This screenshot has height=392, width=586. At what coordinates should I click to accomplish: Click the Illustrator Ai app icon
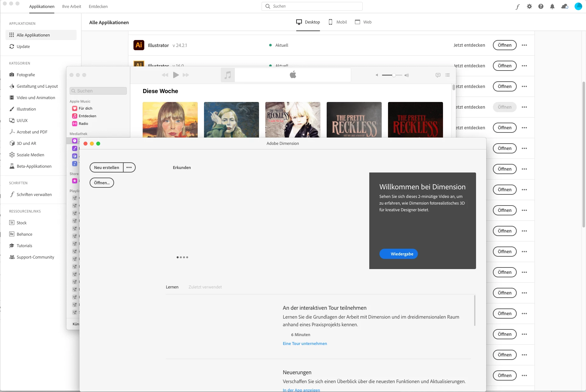139,45
